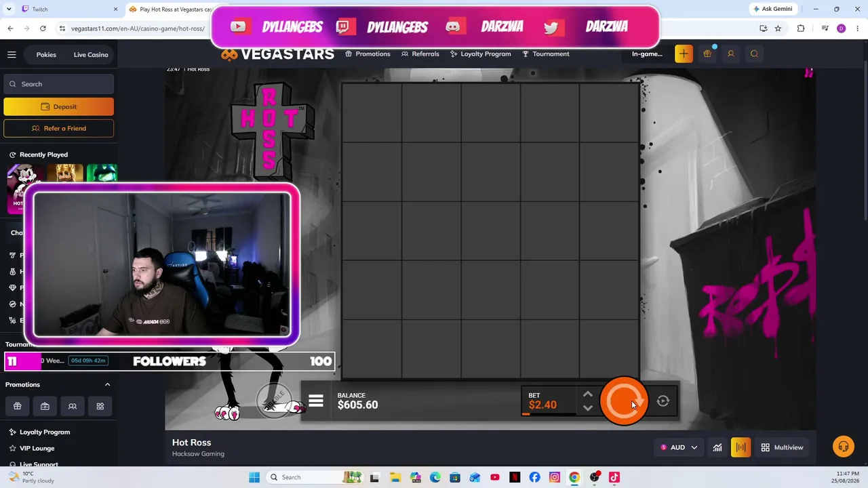Open live support headset chat button
The image size is (868, 488).
coord(844,447)
